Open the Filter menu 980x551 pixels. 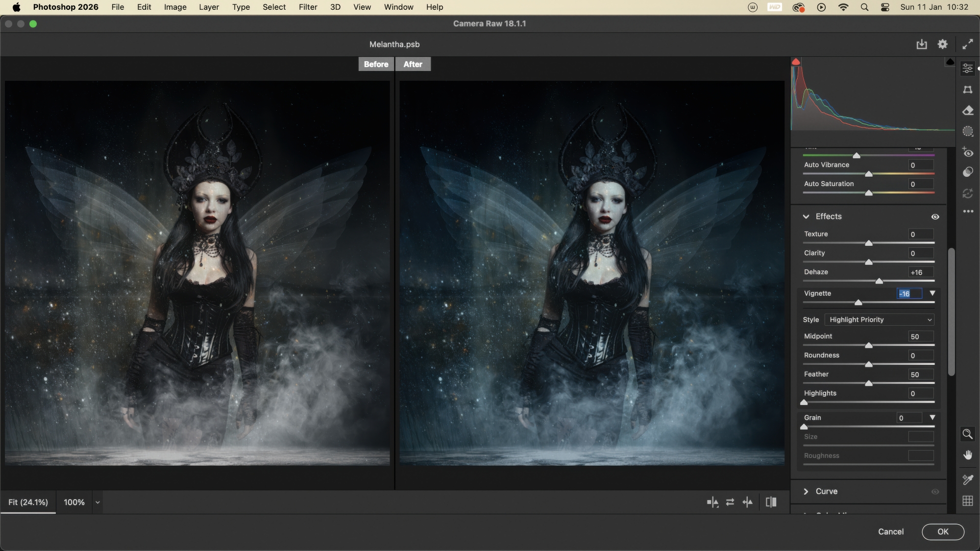(x=308, y=7)
